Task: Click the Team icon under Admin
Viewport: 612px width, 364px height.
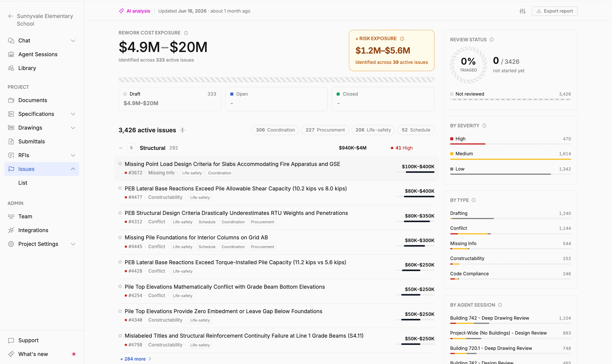Action: 11,216
